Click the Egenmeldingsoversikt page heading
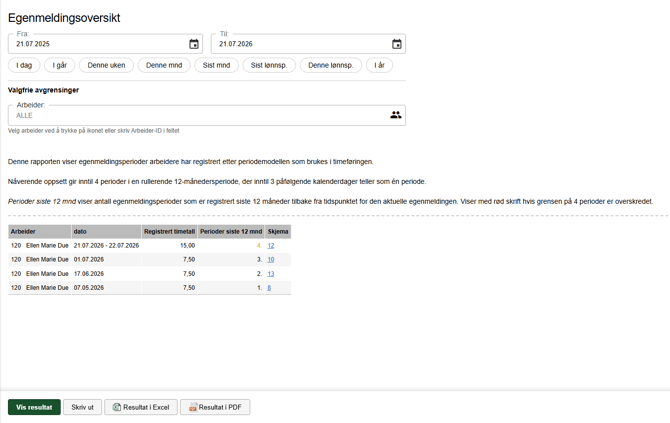The image size is (670, 423). pos(64,18)
